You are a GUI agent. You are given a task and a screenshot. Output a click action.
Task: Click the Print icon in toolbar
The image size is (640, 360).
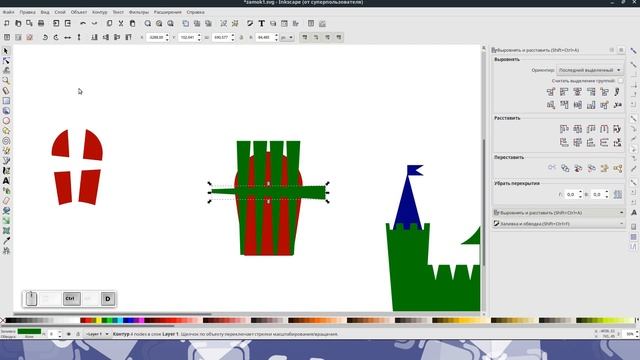[41, 24]
